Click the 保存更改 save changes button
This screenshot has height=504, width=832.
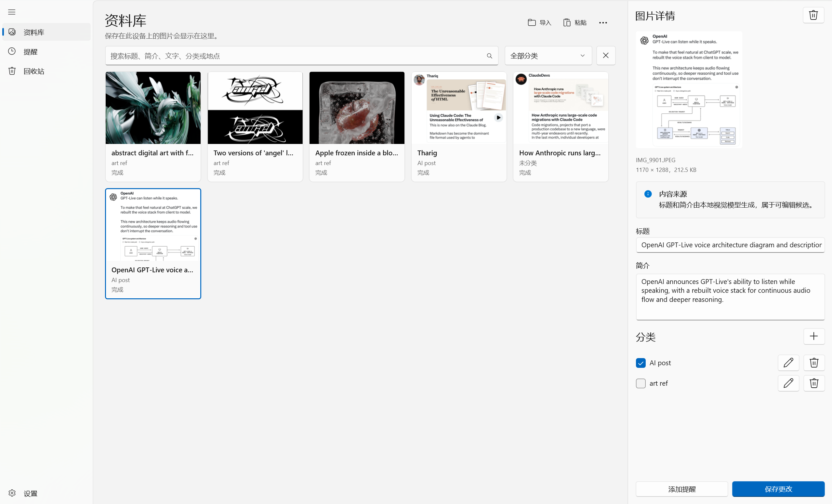point(778,489)
